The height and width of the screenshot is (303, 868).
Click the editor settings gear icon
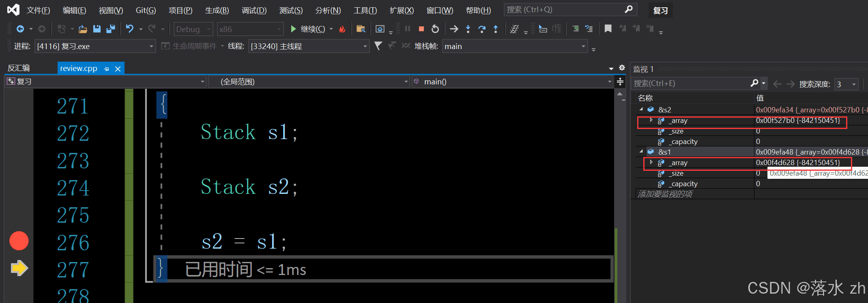coord(622,68)
